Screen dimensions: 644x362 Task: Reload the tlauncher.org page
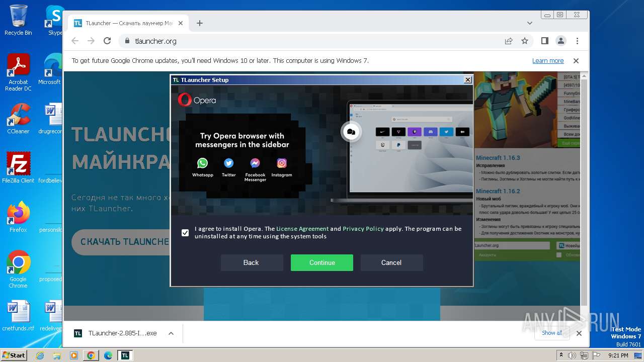tap(107, 41)
